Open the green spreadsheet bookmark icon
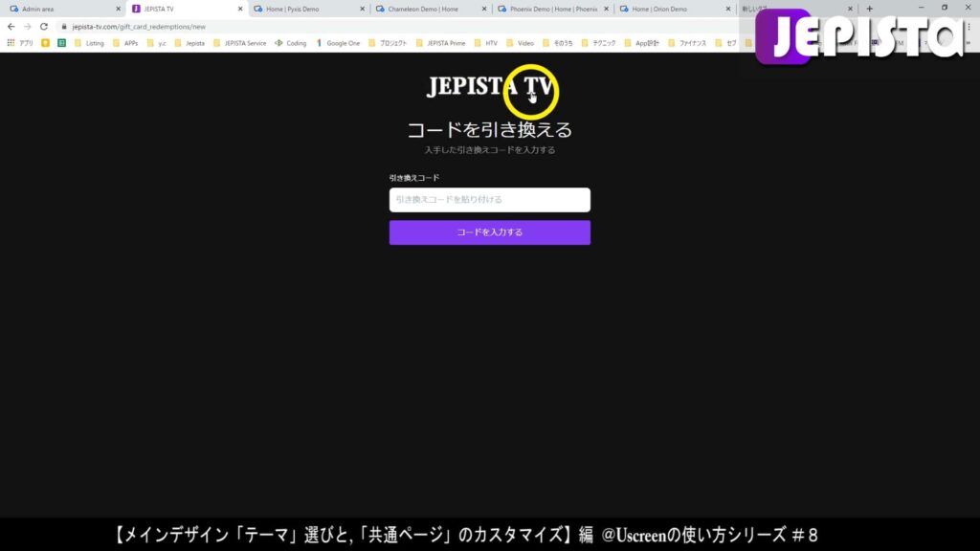The image size is (980, 551). [61, 43]
